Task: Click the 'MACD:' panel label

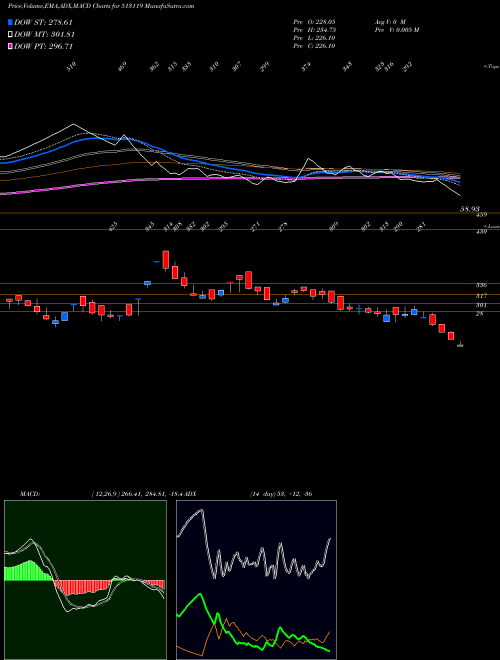Action: pyautogui.click(x=30, y=494)
